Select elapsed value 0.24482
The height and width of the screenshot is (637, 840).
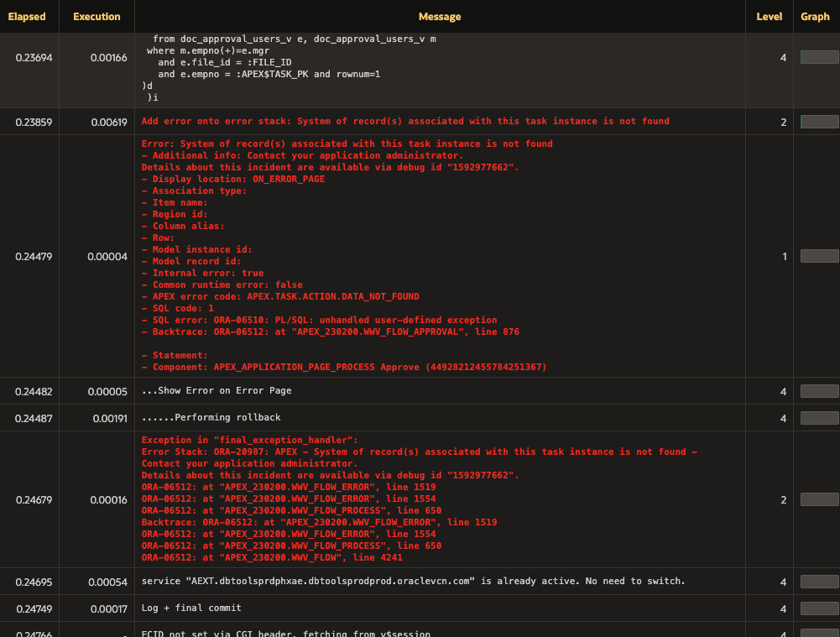point(34,392)
